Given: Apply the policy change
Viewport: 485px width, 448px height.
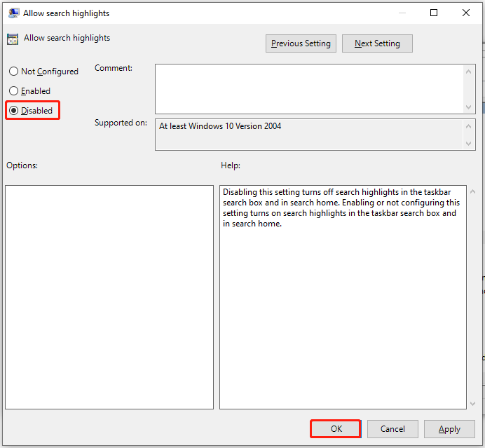Looking at the screenshot, I should [449, 429].
